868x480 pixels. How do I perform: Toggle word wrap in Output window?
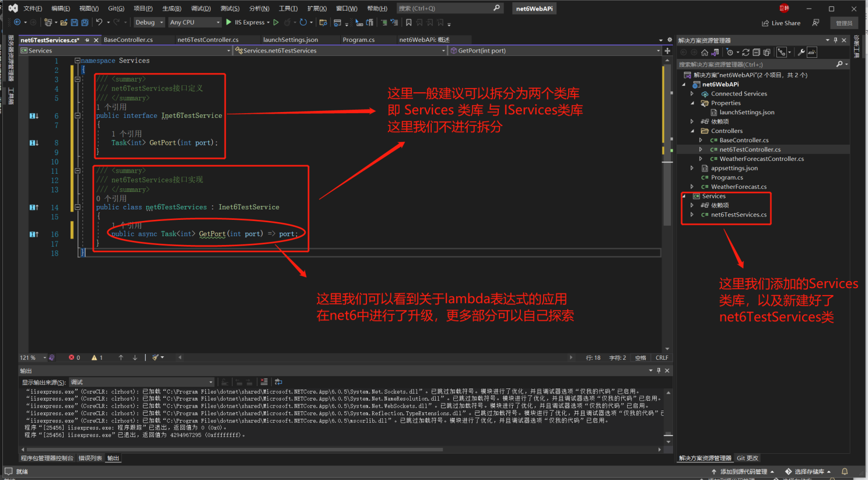click(278, 382)
